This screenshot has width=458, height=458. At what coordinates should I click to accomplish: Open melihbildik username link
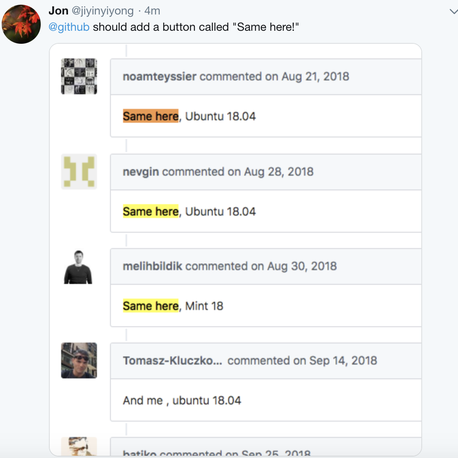click(x=152, y=266)
